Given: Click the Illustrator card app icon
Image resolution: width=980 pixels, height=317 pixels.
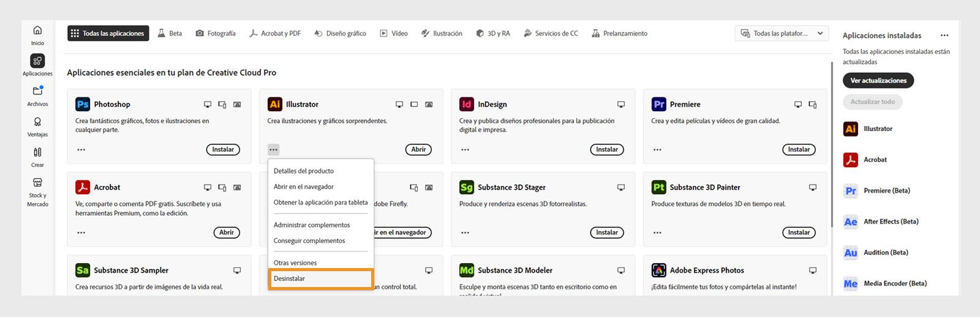Looking at the screenshot, I should [x=275, y=104].
